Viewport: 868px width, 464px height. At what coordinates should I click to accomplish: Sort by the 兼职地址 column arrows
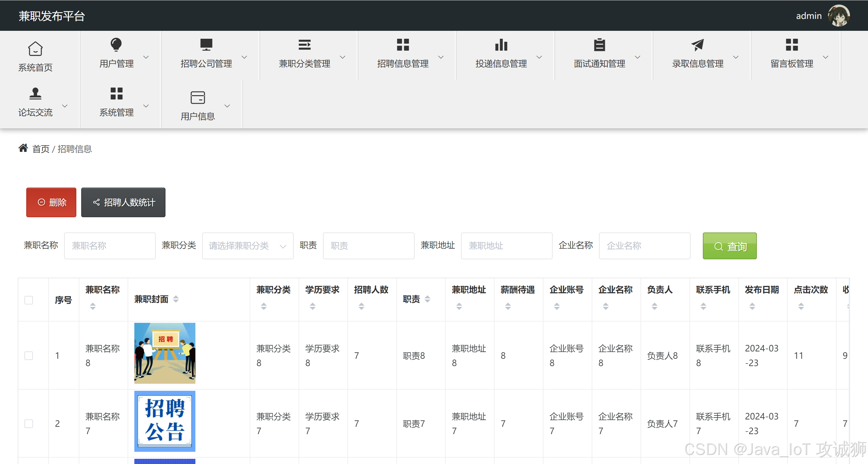pos(459,306)
